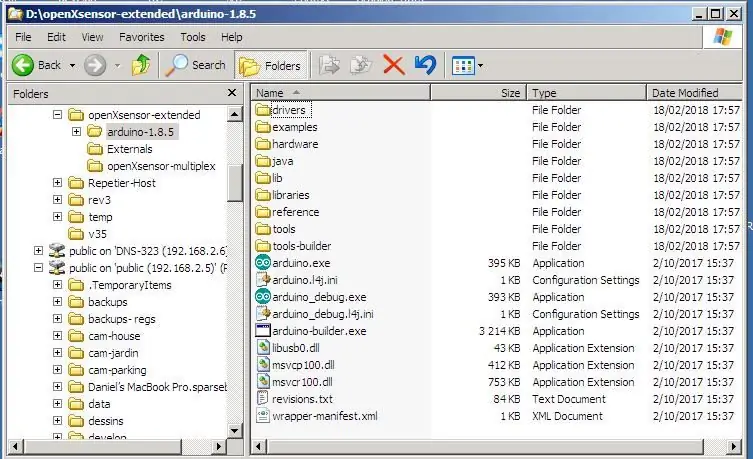Select the arduino.l4j.ini file icon
Viewport: 753px width, 459px height.
tap(263, 280)
